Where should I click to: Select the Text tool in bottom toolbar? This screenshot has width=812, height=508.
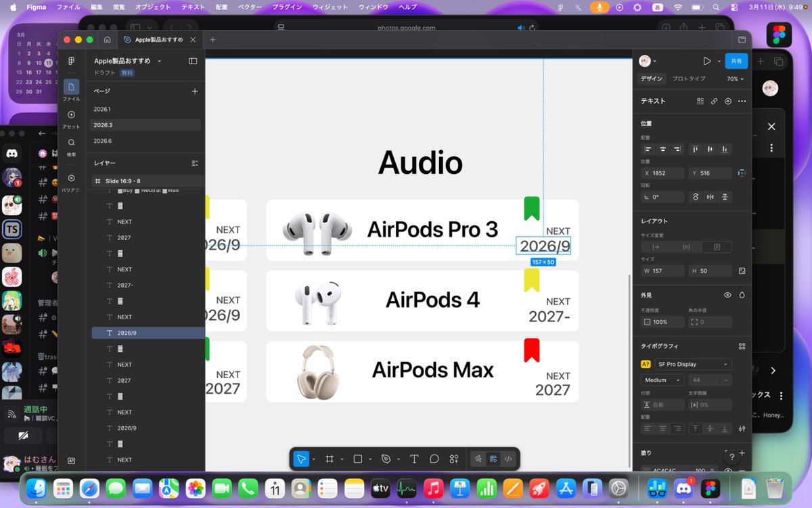(x=414, y=459)
